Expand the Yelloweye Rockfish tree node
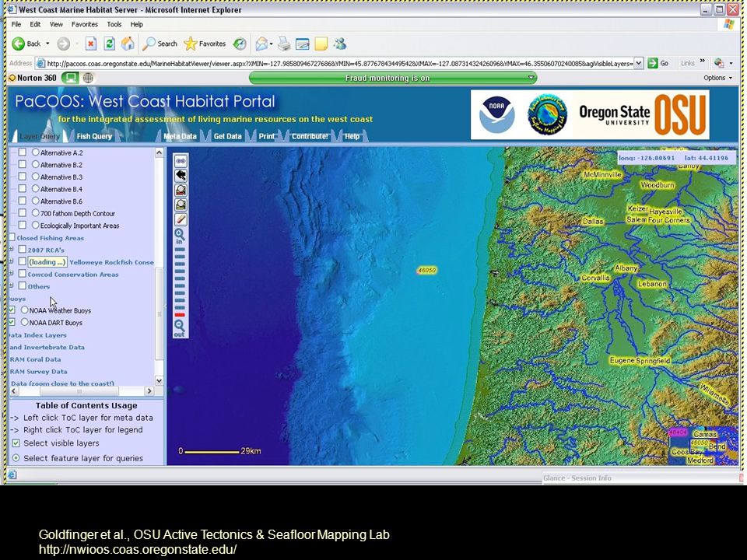The width and height of the screenshot is (747, 560). click(x=12, y=261)
